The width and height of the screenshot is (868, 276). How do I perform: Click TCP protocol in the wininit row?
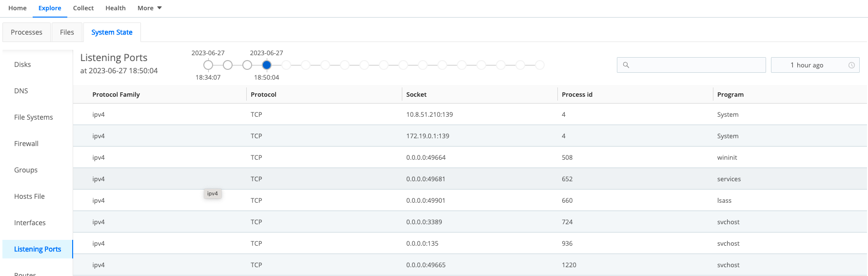[256, 157]
